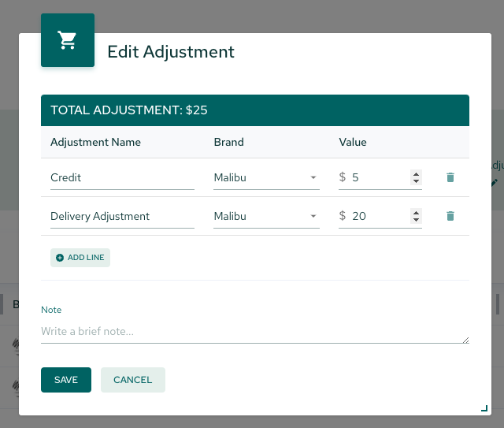Screen dimensions: 504x428
Task: Save the adjustment
Action: [x=66, y=380]
